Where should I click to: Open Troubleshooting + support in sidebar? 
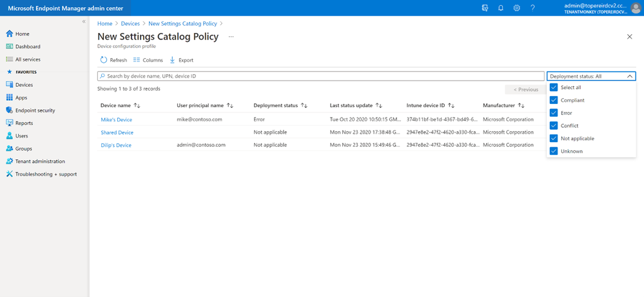pos(46,174)
